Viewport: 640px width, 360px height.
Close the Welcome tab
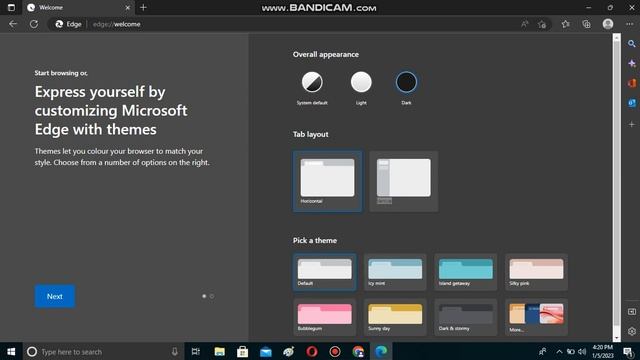[127, 7]
